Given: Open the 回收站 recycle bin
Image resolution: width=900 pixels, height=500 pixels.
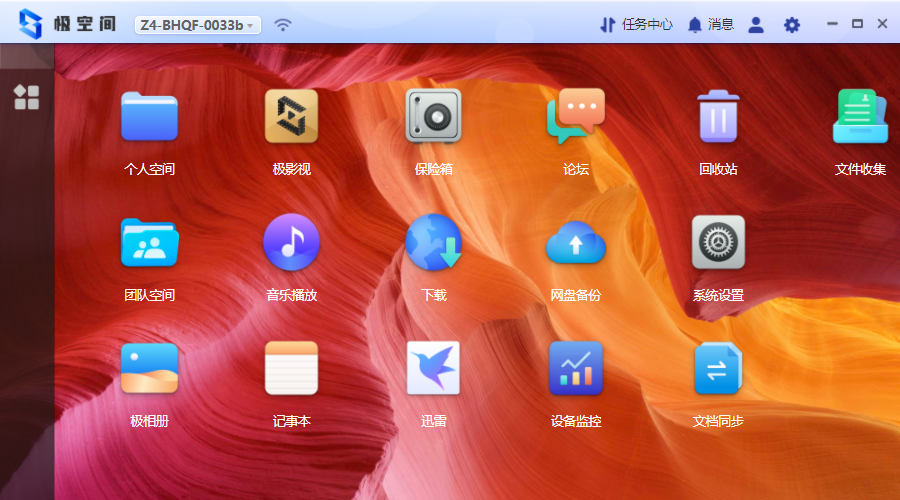Looking at the screenshot, I should coord(718,117).
